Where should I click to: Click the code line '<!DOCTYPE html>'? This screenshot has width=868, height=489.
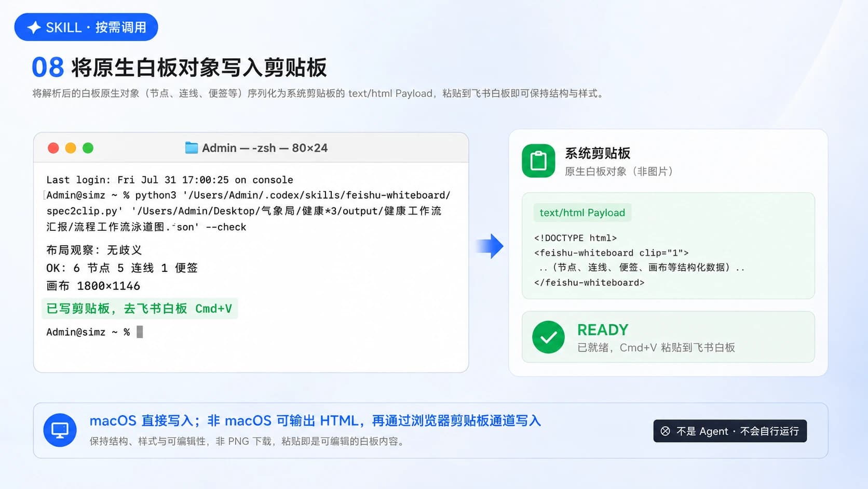[575, 238]
